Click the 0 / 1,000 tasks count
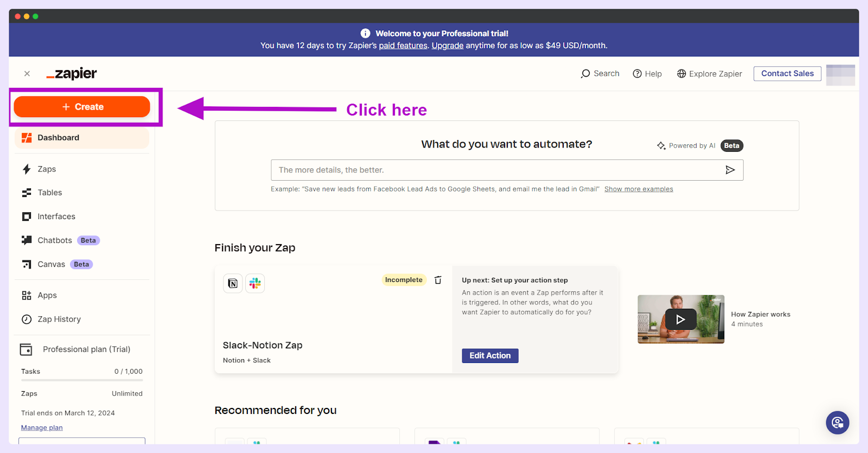Viewport: 868px width, 453px height. pos(129,372)
